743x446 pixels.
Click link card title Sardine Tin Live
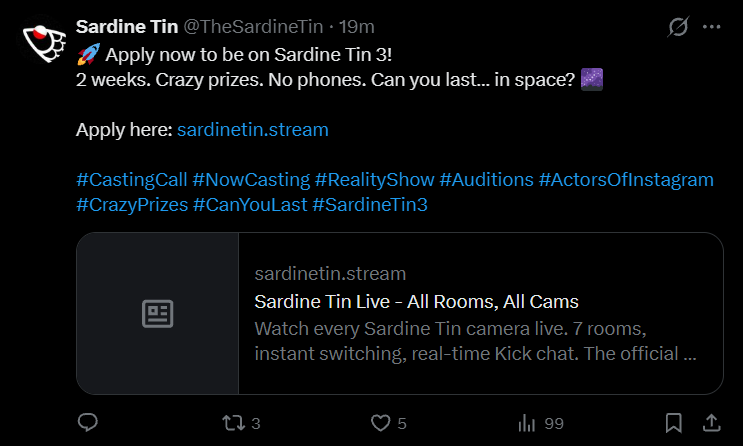417,301
